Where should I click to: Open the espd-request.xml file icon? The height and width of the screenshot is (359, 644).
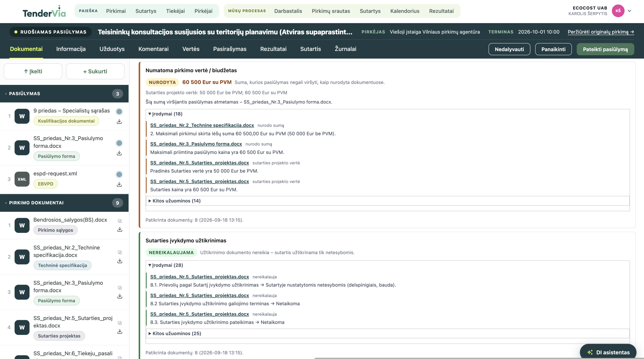(x=22, y=179)
